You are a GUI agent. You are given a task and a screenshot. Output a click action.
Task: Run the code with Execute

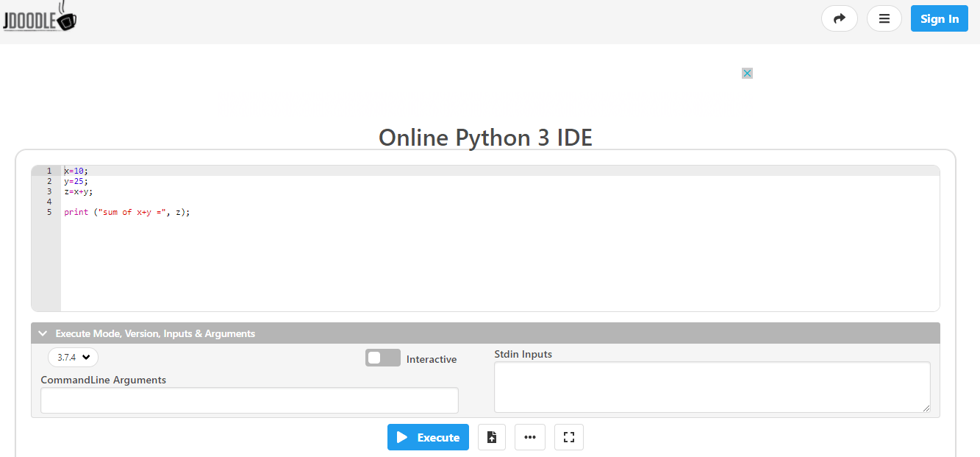click(428, 436)
